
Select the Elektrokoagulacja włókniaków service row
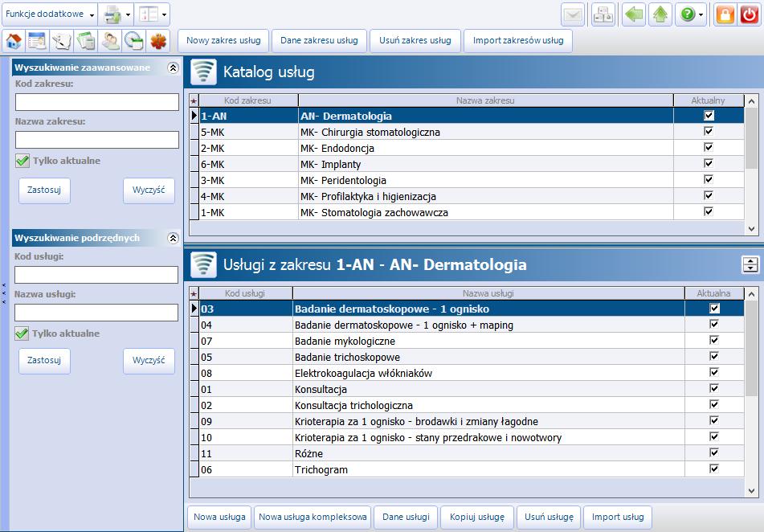click(467, 373)
